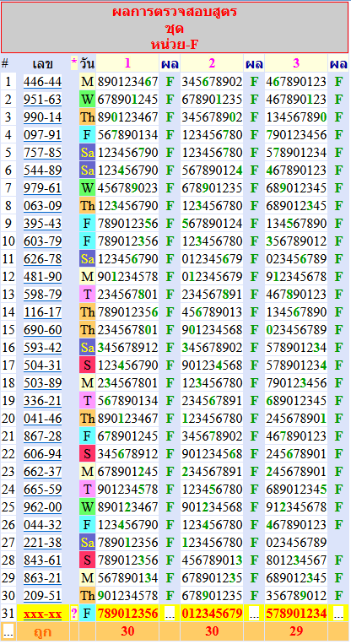Image resolution: width=351 pixels, height=644 pixels.
Task: Click the pink asterisk column header
Action: tap(74, 63)
